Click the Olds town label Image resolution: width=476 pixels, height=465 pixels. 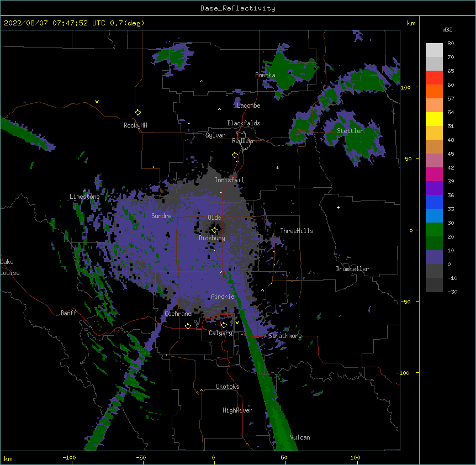(x=214, y=218)
